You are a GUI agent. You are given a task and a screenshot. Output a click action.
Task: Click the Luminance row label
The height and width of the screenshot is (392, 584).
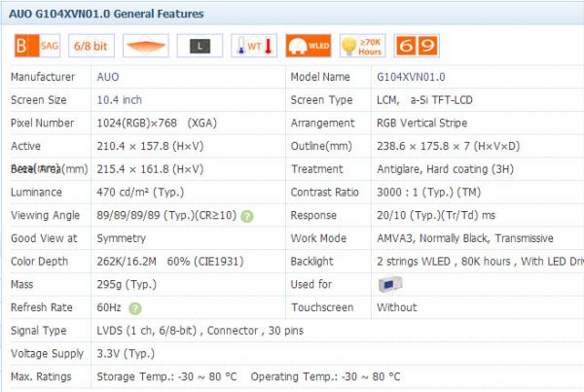(x=37, y=193)
